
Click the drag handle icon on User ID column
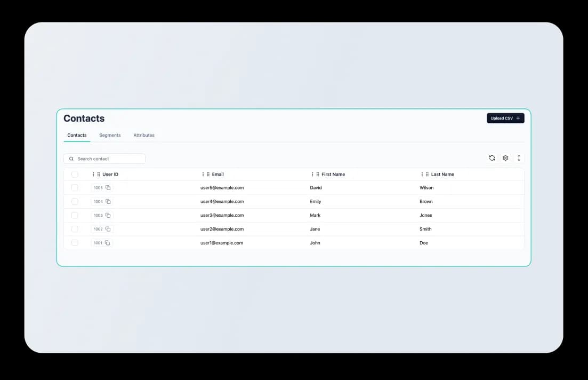[99, 174]
